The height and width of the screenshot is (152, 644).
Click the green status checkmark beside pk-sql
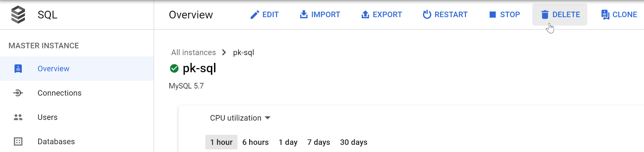[x=174, y=69]
